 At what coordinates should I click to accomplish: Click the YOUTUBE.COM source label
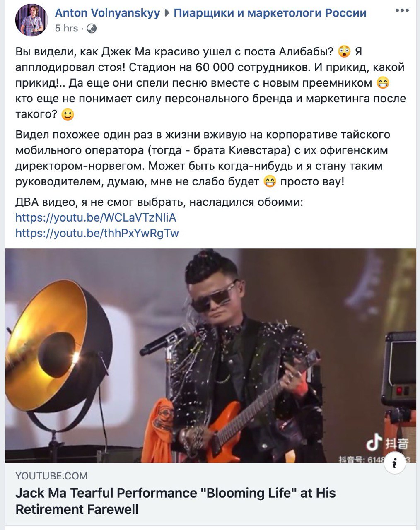click(51, 476)
